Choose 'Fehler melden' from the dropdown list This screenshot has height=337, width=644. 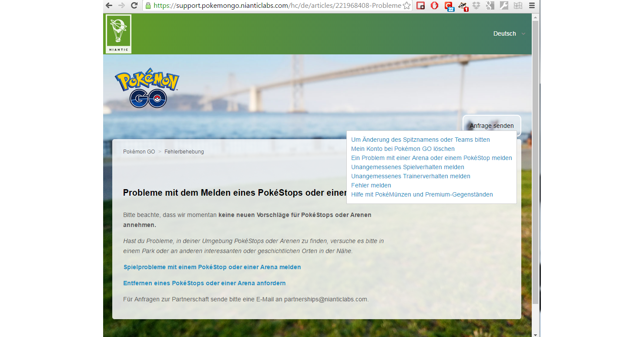coord(371,185)
